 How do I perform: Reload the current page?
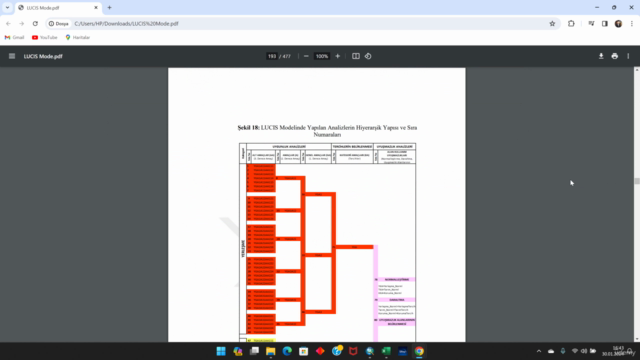[x=35, y=24]
